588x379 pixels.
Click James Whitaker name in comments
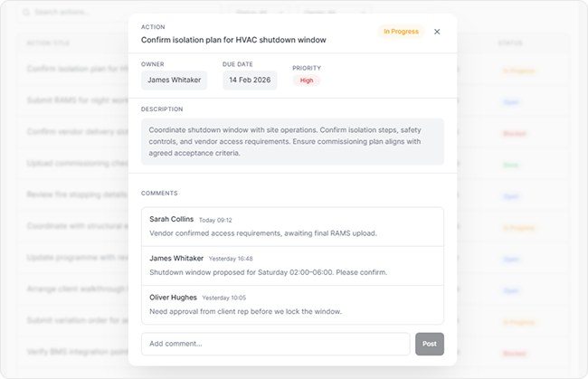point(176,258)
